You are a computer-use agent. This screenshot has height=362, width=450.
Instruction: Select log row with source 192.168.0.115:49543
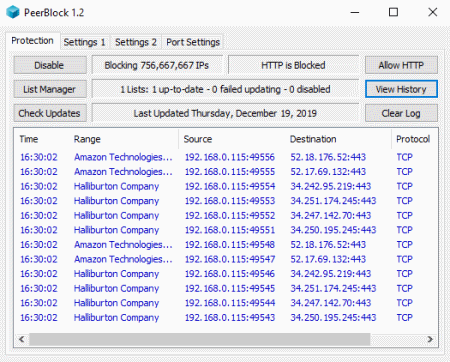(226, 318)
